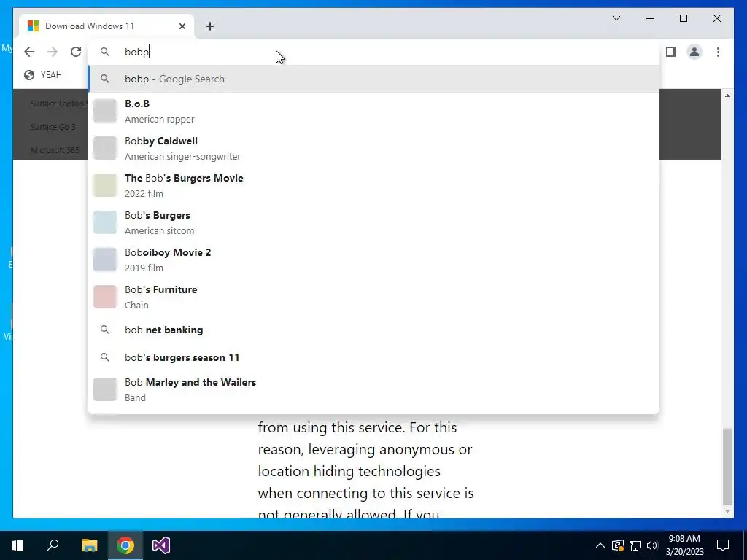Viewport: 747px width, 560px height.
Task: Click page scrollbar down arrow
Action: [727, 511]
